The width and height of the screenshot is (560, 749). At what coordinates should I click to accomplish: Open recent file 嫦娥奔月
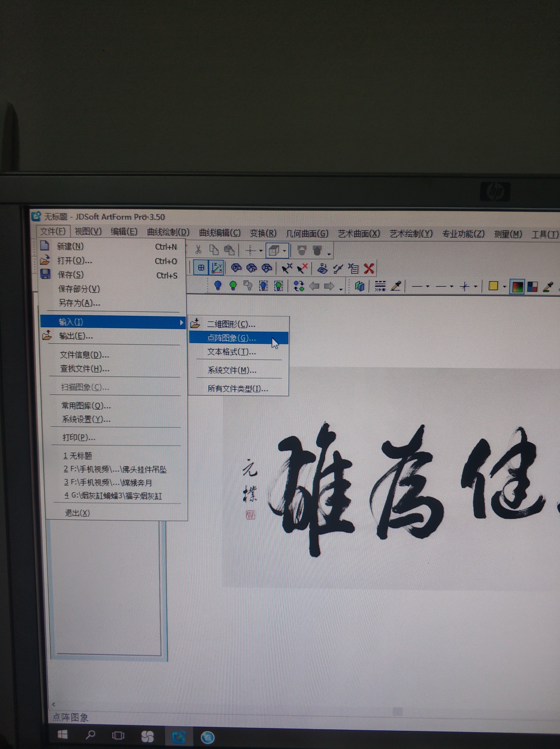(115, 483)
